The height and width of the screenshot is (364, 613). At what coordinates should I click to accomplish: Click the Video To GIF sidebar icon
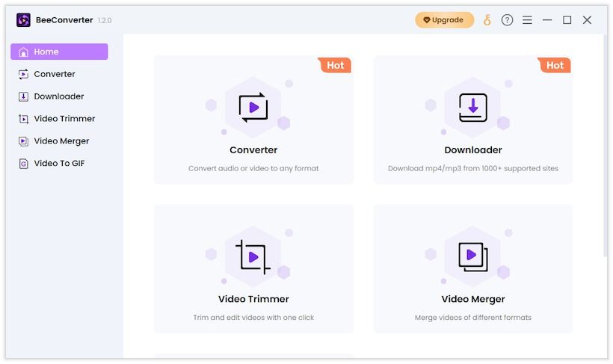pyautogui.click(x=23, y=164)
